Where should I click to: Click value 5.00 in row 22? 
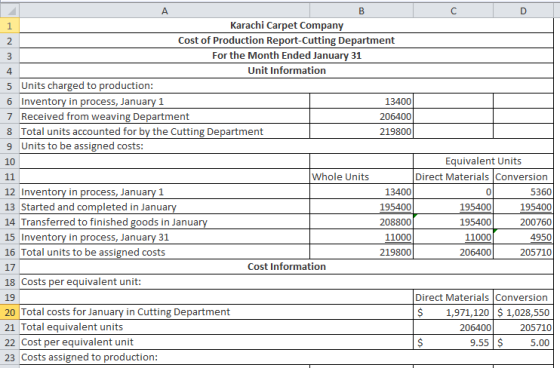pos(523,342)
